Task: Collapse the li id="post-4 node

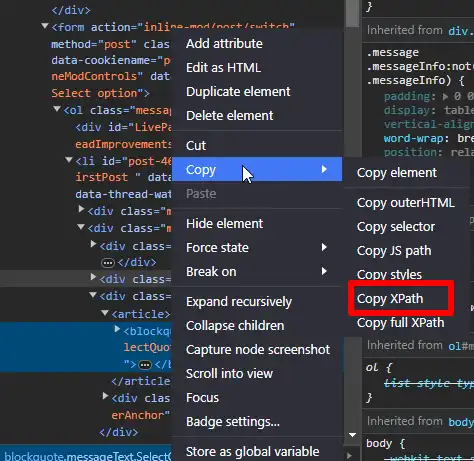Action: pyautogui.click(x=69, y=160)
